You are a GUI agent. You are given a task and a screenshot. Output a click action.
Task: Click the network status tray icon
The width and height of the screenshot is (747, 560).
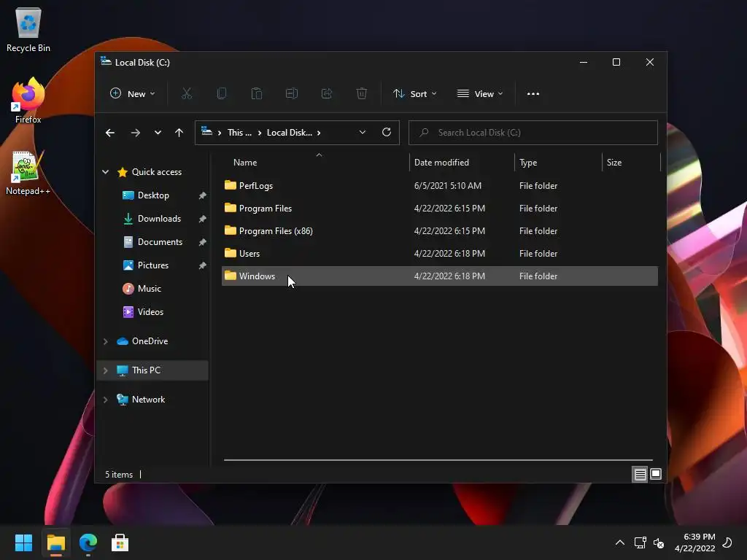[640, 542]
